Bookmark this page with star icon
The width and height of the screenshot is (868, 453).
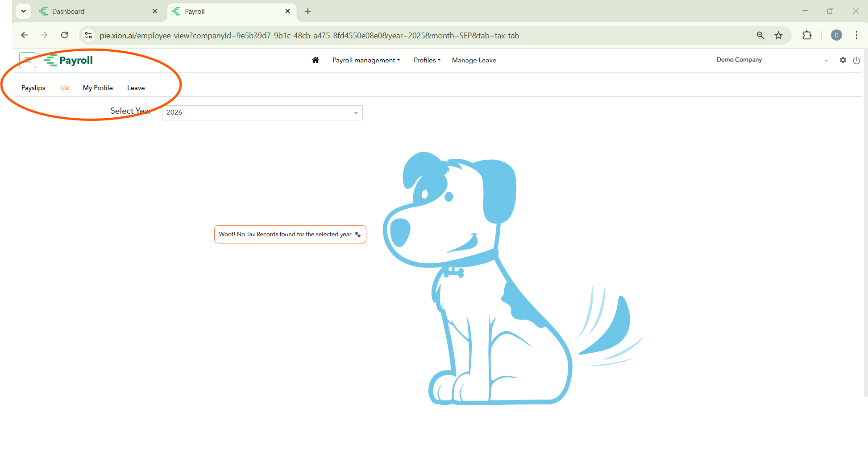[778, 36]
